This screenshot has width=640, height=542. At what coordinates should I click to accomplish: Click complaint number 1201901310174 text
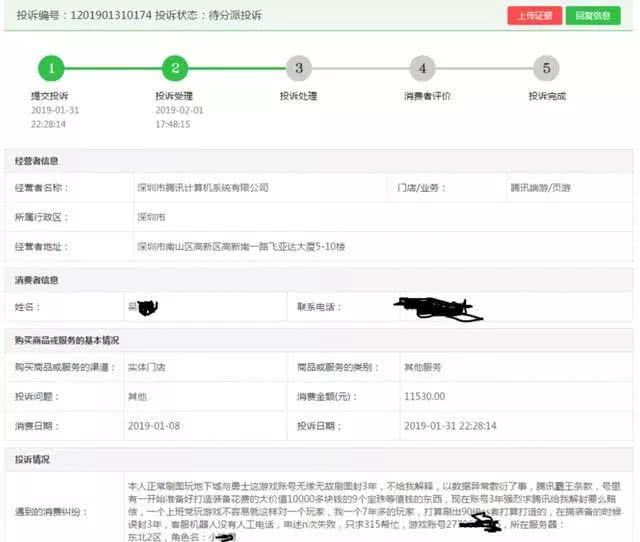tap(111, 16)
